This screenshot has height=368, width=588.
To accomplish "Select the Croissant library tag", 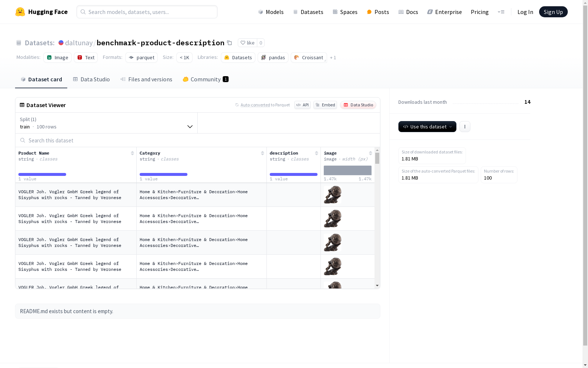I will pyautogui.click(x=309, y=57).
